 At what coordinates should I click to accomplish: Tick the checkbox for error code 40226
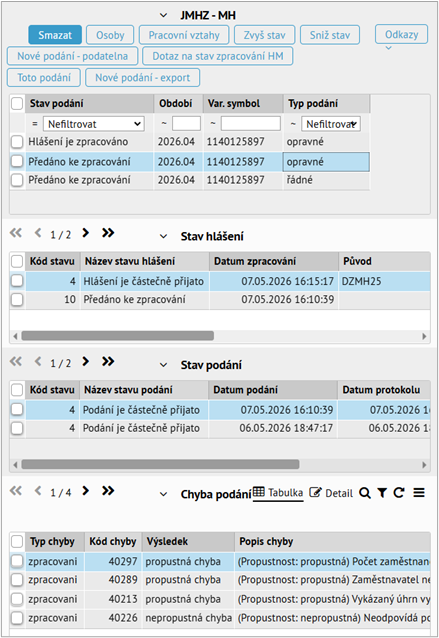tap(17, 618)
